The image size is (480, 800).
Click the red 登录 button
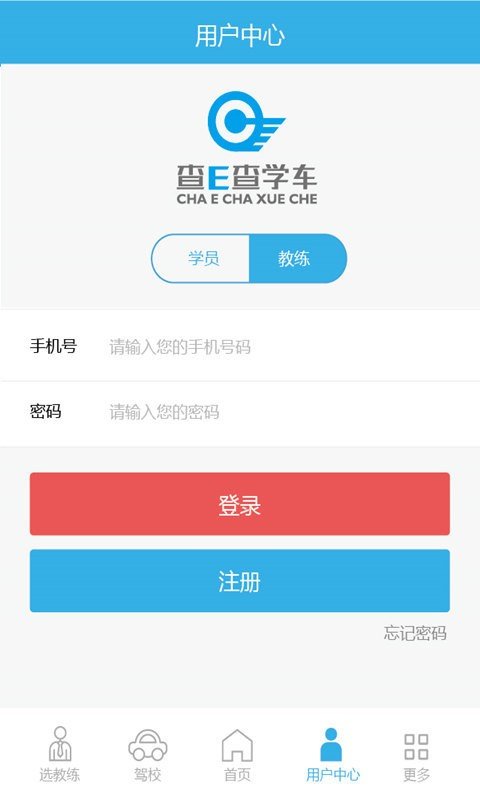240,504
